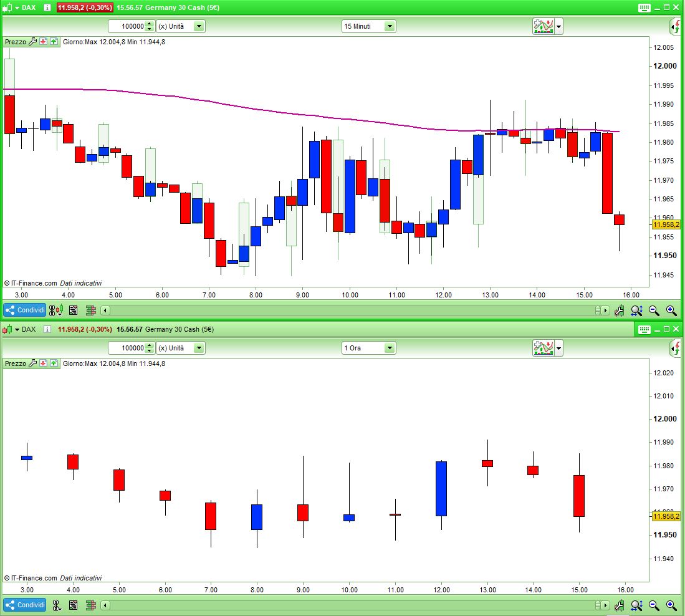Click Prezzo label in 1 Ora chart
Viewport: 685px width, 616px height.
(16, 363)
